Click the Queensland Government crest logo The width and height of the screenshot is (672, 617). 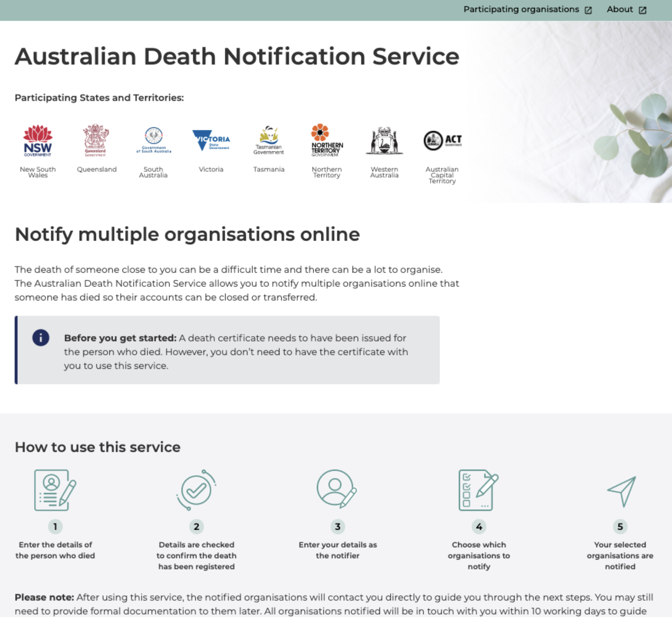tap(96, 140)
